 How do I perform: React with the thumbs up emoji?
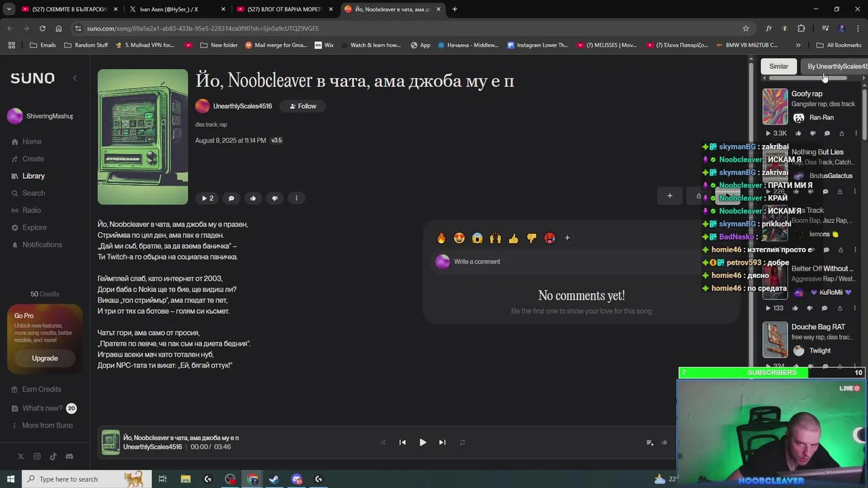[x=513, y=238]
